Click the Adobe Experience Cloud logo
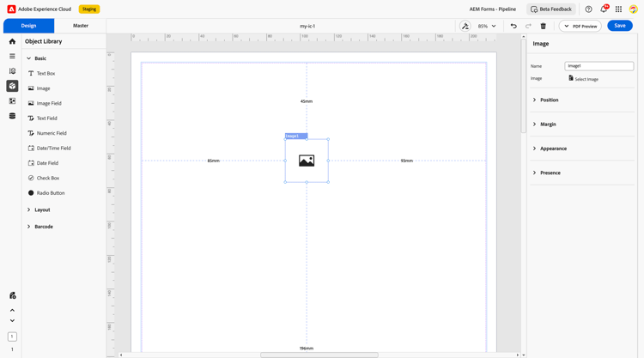Screen dimensions: 644x358 11,9
